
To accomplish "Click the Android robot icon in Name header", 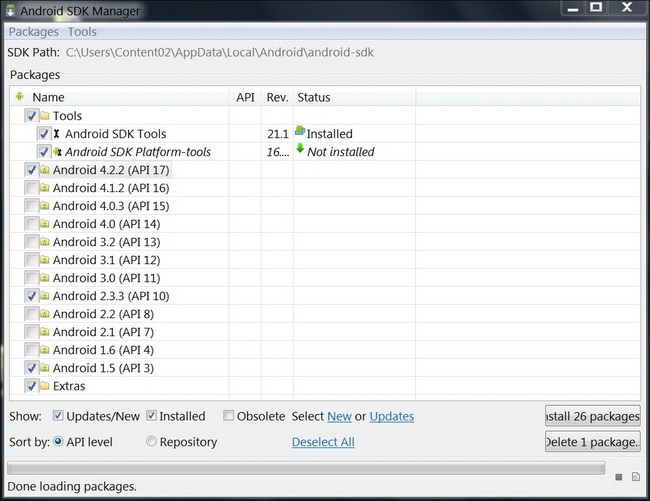I will 19,97.
